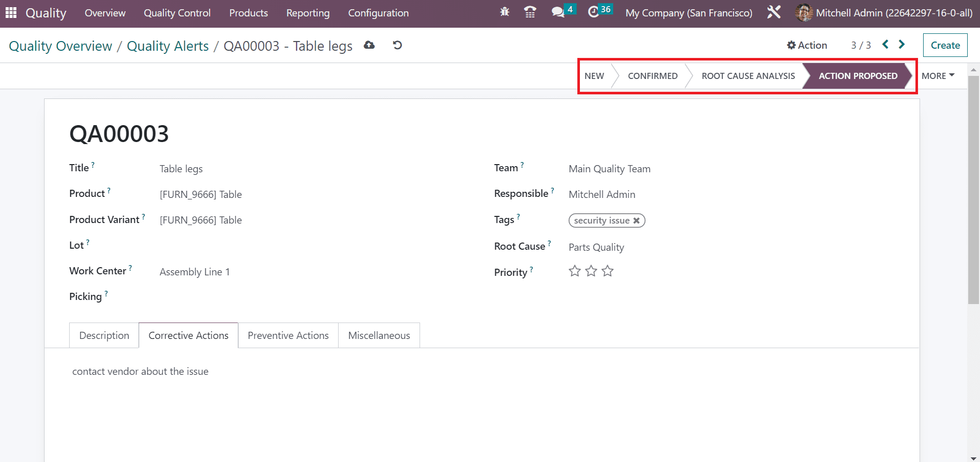This screenshot has width=980, height=462.
Task: Open the VoIP phone icon
Action: coord(530,12)
